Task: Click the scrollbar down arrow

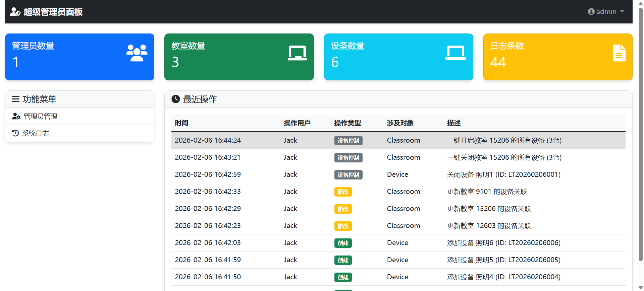Action: tap(641, 288)
